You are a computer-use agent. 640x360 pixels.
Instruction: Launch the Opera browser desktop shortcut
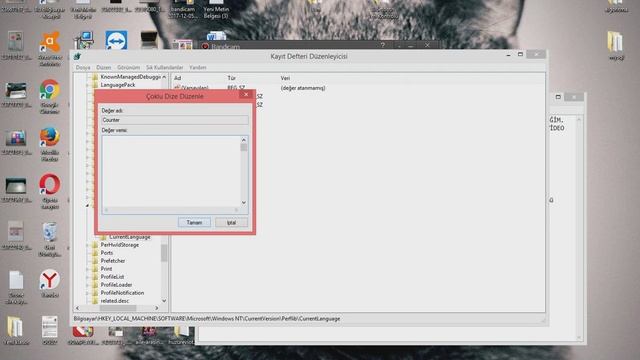50,184
